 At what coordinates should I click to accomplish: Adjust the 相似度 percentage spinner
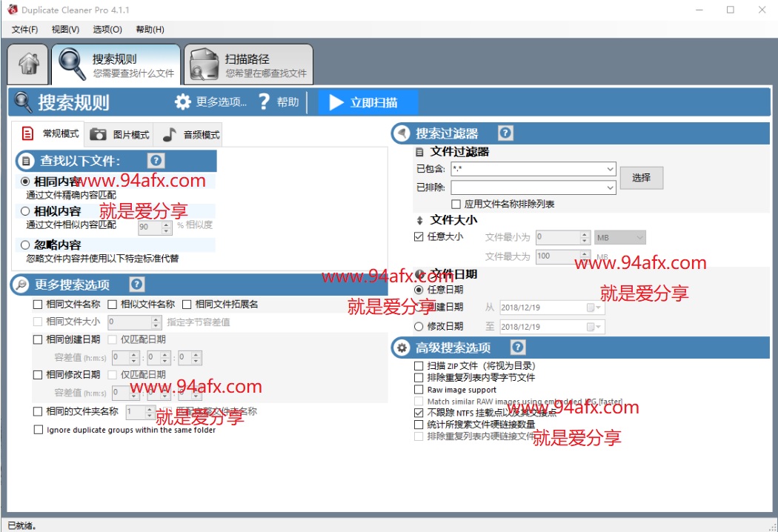pos(167,227)
